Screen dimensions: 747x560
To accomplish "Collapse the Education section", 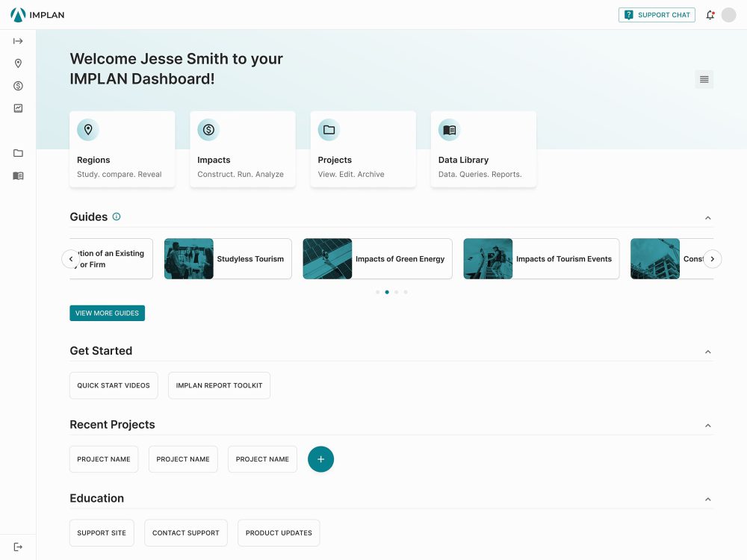I will (708, 500).
